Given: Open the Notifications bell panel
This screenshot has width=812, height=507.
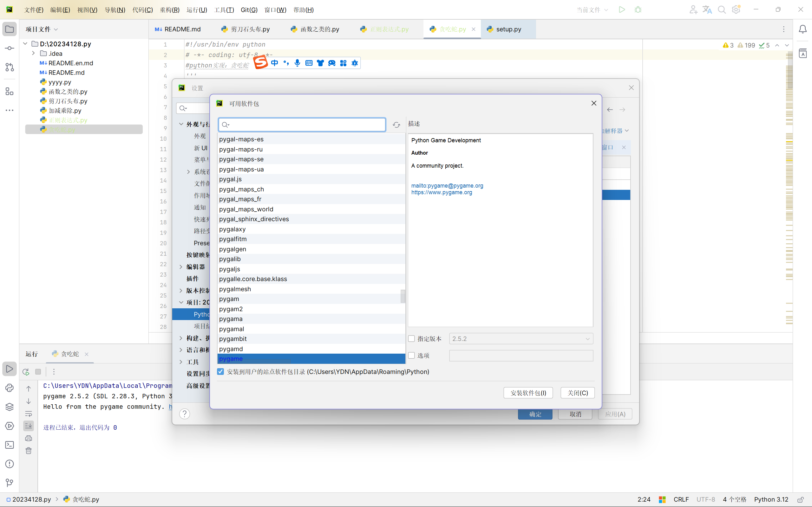Looking at the screenshot, I should coord(802,29).
